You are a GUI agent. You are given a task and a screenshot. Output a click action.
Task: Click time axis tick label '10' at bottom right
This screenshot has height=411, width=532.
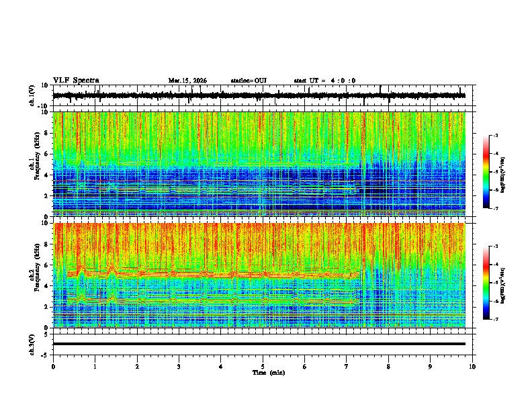(472, 367)
